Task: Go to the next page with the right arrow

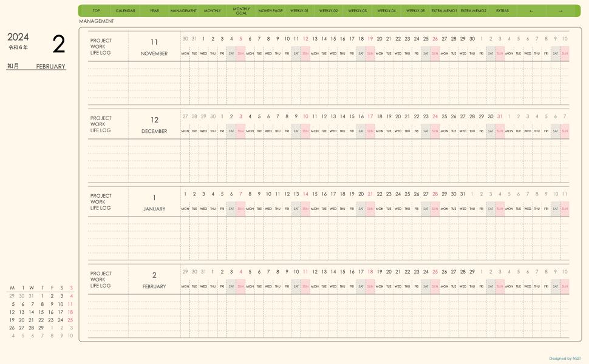Action: click(560, 11)
